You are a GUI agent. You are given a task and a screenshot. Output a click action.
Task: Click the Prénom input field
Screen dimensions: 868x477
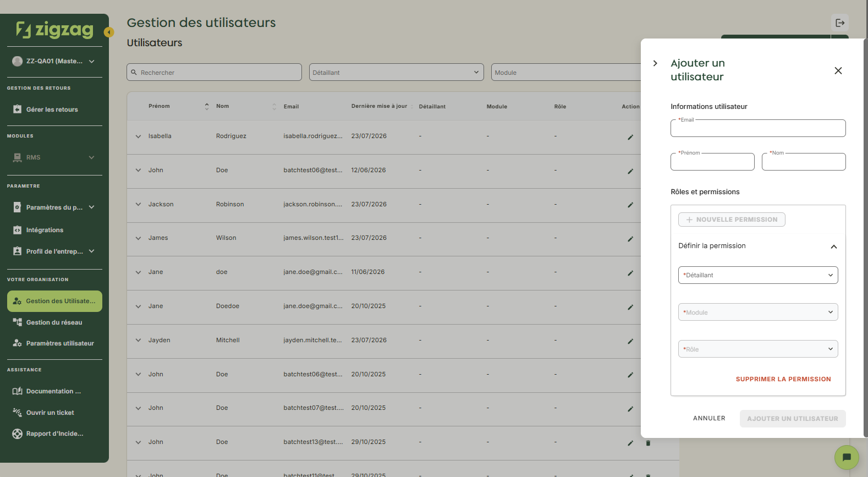(x=712, y=162)
